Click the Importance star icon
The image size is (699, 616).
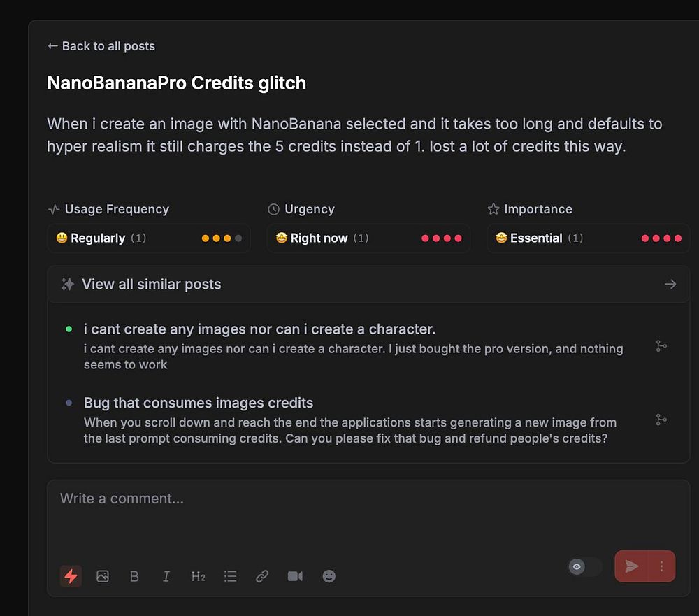[493, 209]
